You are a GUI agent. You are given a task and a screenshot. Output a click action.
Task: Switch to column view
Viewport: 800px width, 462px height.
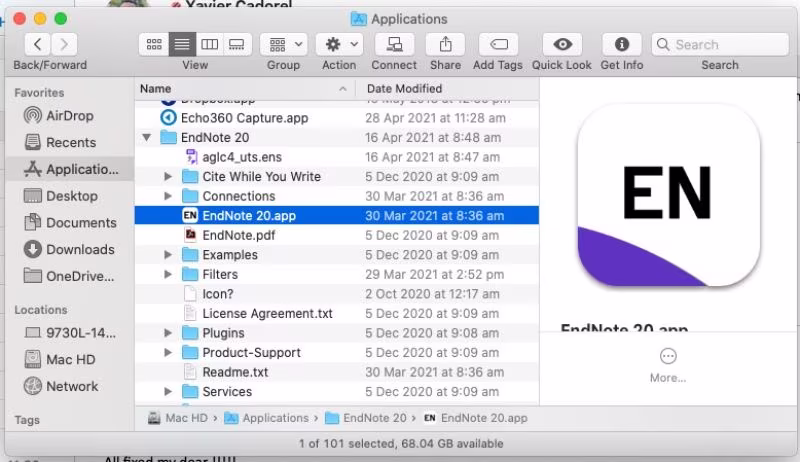(210, 44)
